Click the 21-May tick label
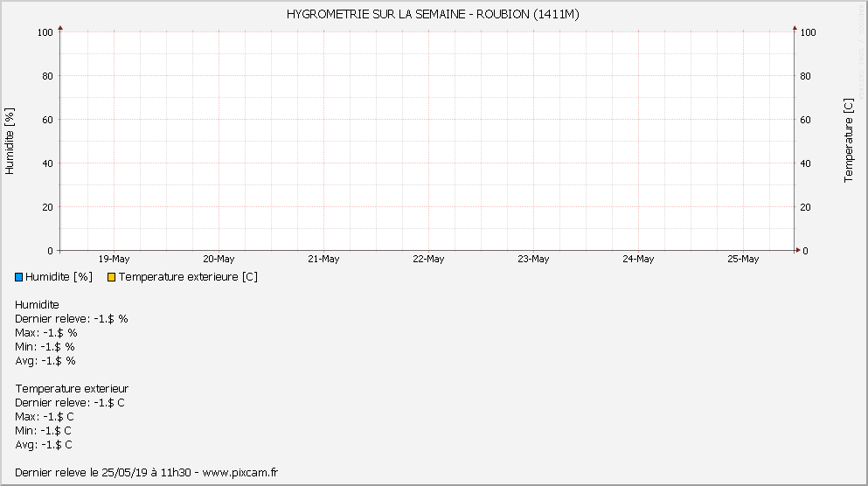868x486 pixels. tap(323, 259)
